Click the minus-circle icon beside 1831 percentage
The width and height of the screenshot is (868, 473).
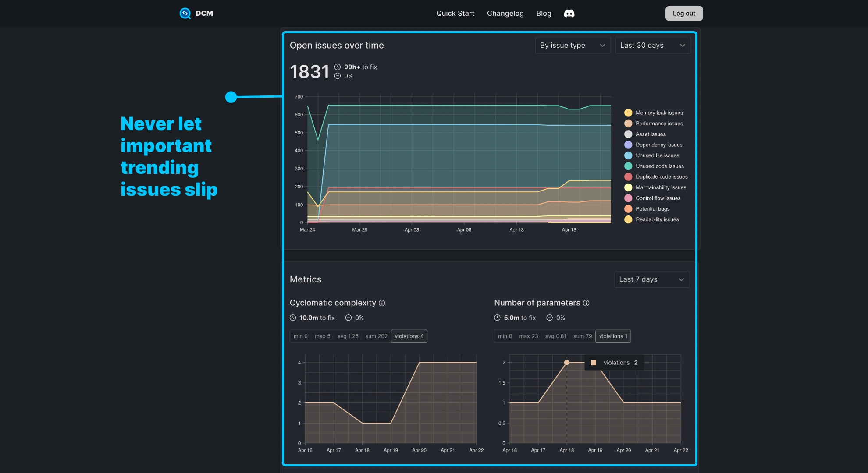tap(338, 76)
